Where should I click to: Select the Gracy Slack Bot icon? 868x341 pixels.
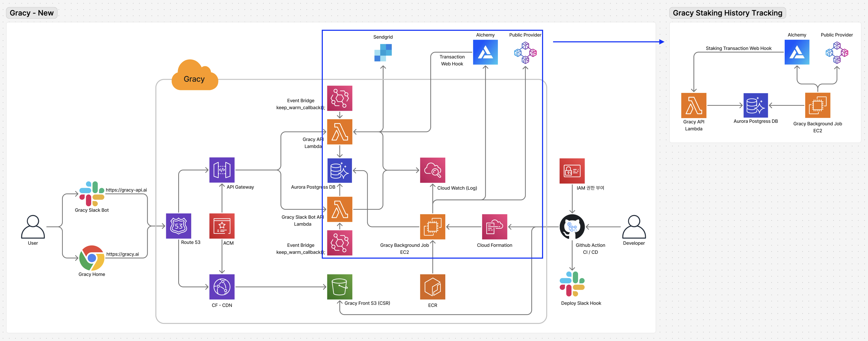92,194
